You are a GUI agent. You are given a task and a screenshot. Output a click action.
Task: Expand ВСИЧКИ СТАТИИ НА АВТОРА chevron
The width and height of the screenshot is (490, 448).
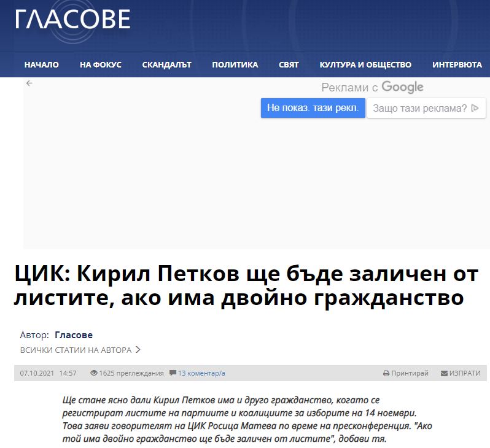pos(138,350)
